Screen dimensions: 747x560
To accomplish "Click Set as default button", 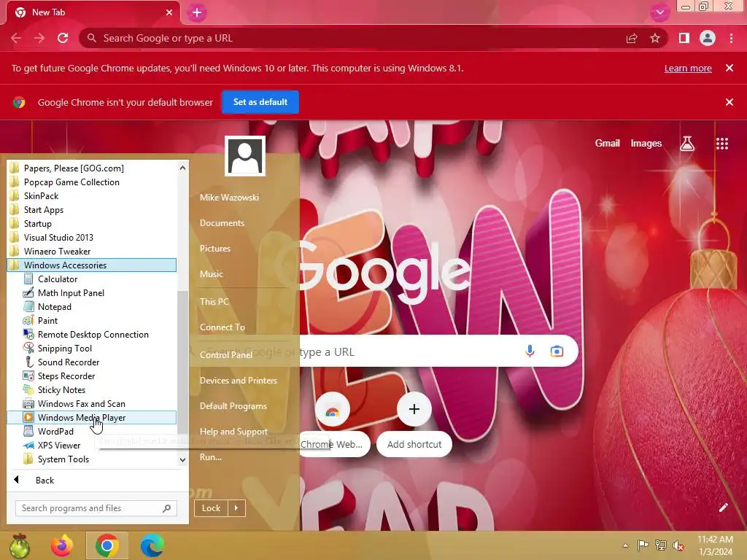I will click(x=260, y=102).
